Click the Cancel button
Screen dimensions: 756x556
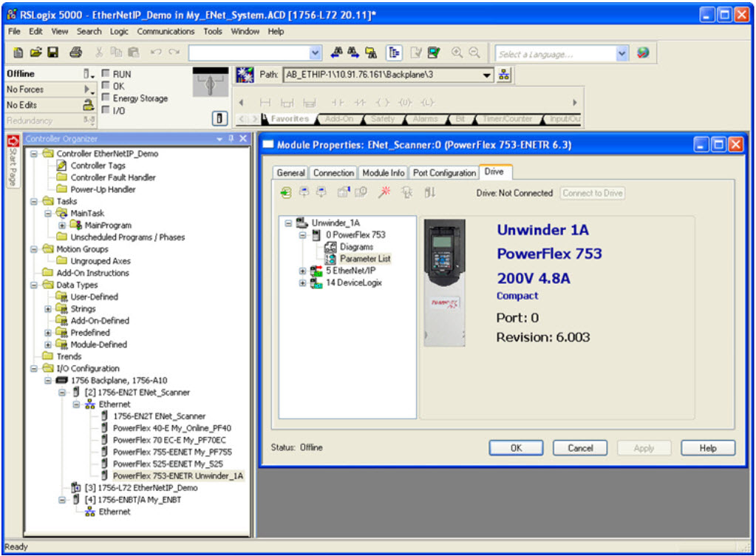[x=580, y=448]
